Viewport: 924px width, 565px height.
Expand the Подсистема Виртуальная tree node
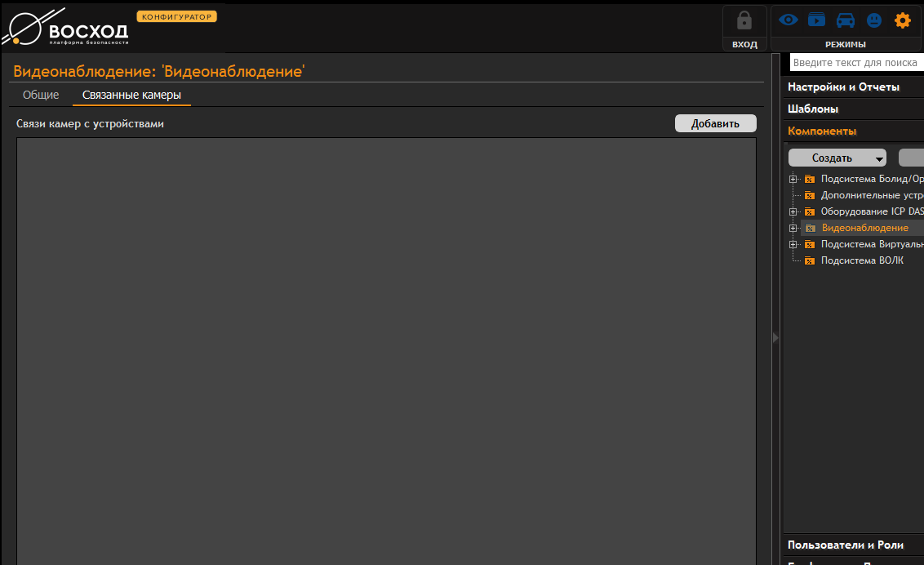[793, 245]
